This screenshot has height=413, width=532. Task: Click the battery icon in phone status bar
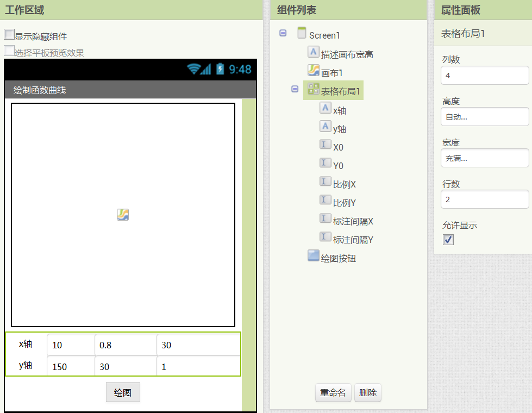pos(220,69)
